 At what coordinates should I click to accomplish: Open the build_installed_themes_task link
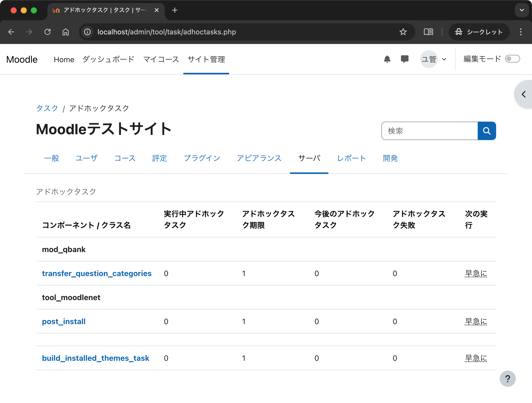(x=95, y=358)
